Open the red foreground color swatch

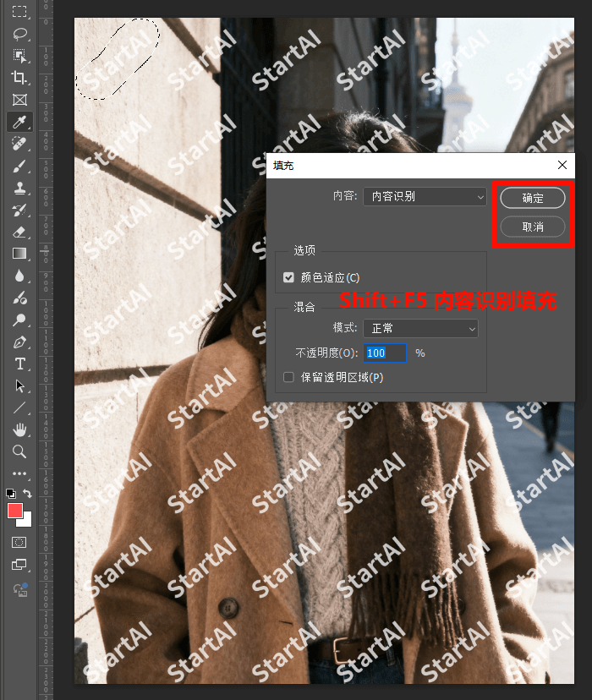coord(15,511)
